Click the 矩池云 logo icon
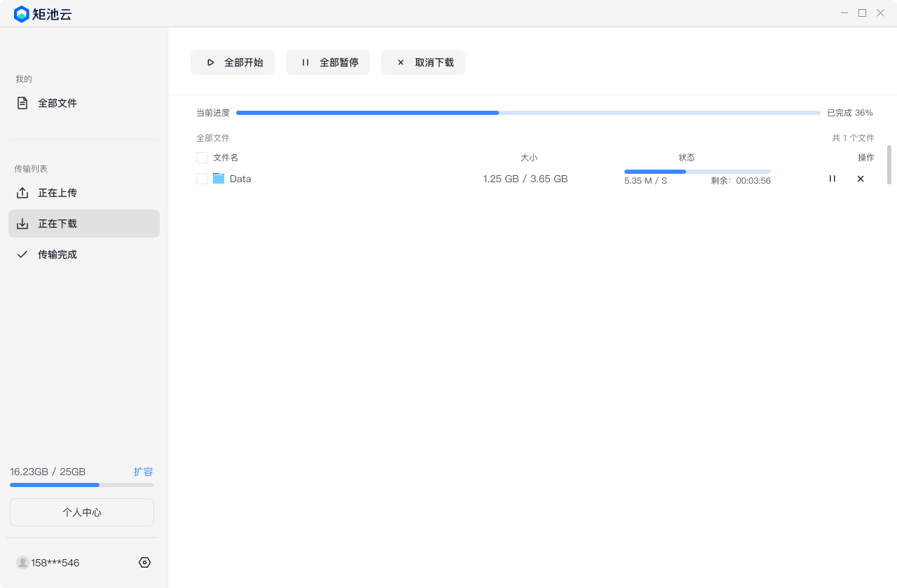Image resolution: width=897 pixels, height=588 pixels. (22, 14)
